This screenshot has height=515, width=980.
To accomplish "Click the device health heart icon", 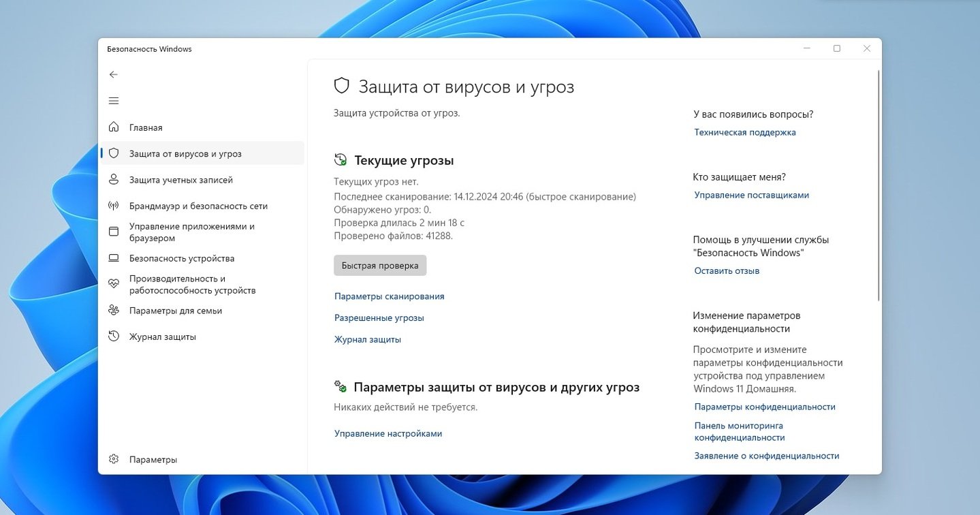I will click(x=114, y=284).
